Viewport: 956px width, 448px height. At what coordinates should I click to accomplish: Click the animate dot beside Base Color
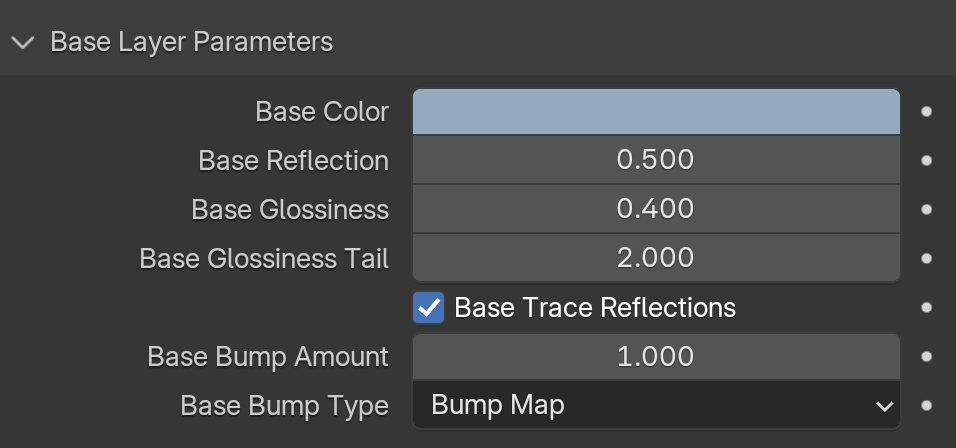(x=927, y=112)
